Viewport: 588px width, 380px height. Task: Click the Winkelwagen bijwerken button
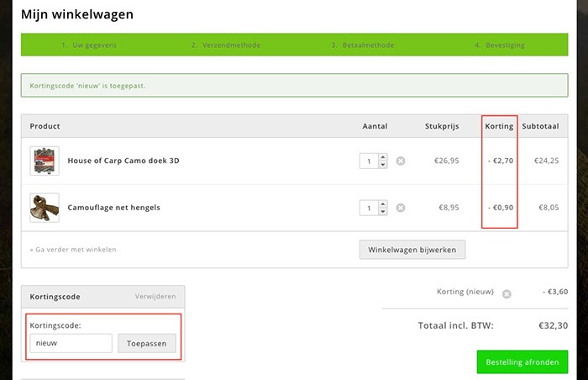click(x=412, y=250)
